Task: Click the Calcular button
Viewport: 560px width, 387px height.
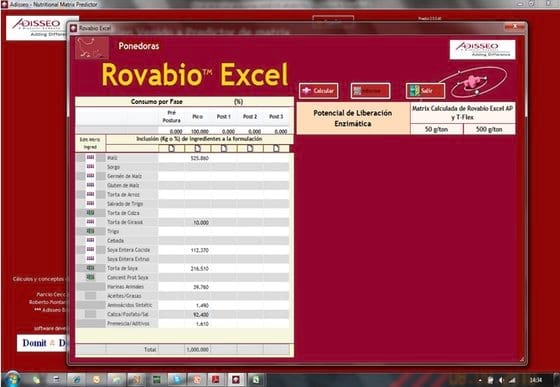Action: [318, 91]
